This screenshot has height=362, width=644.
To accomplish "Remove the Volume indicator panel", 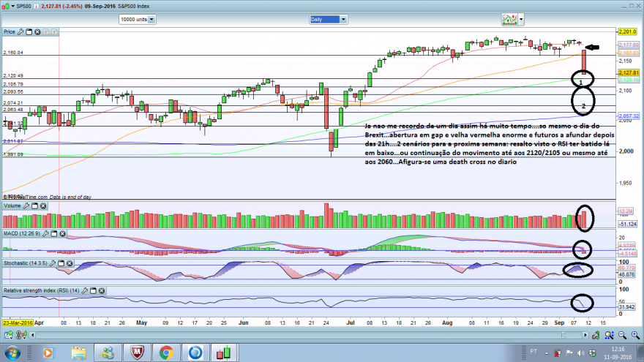I will [43, 205].
